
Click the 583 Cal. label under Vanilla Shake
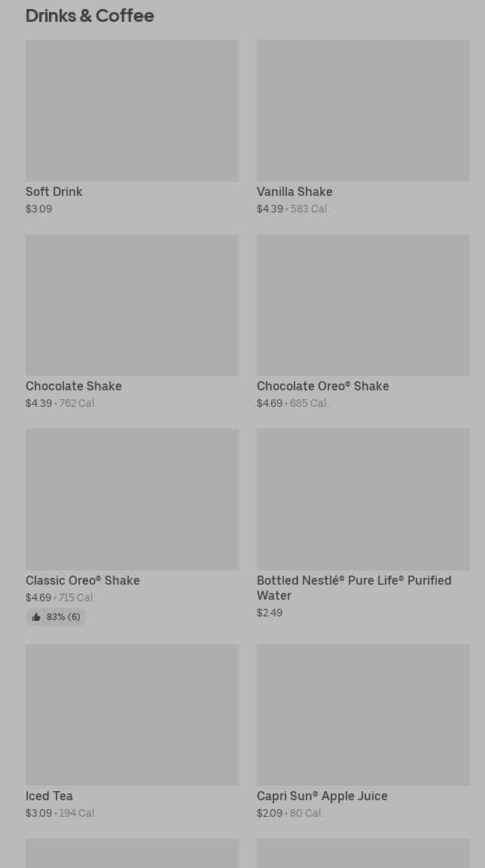tap(310, 209)
